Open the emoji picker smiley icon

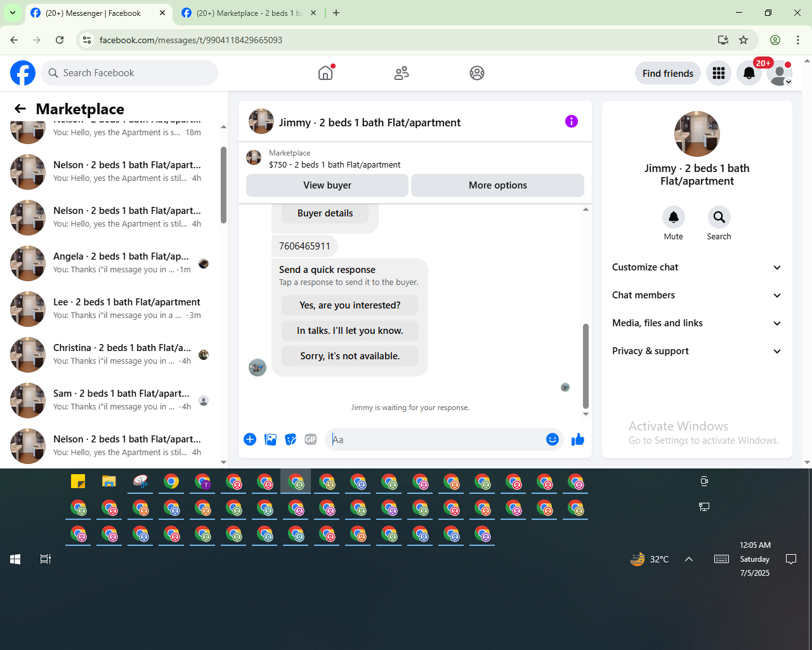[553, 439]
